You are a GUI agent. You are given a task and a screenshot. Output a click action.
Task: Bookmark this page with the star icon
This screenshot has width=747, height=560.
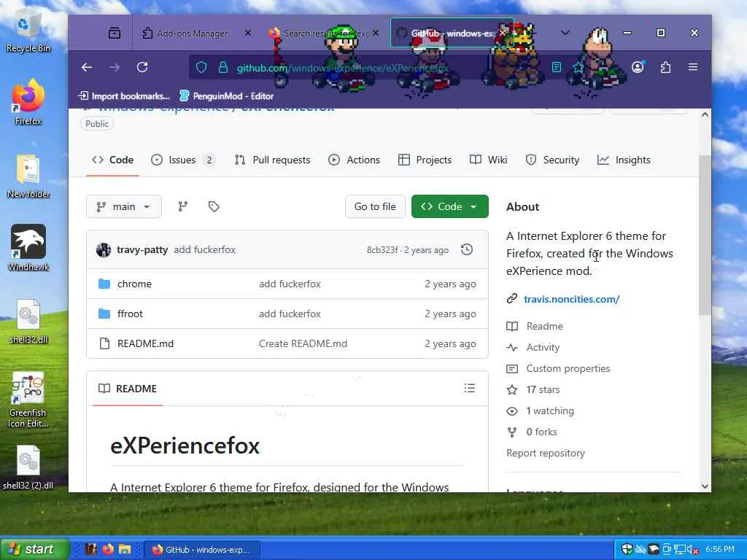point(578,67)
